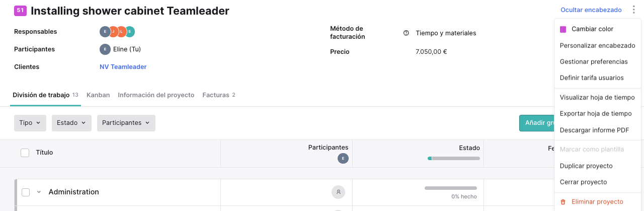Click Ocultar encabezado link

click(x=591, y=10)
